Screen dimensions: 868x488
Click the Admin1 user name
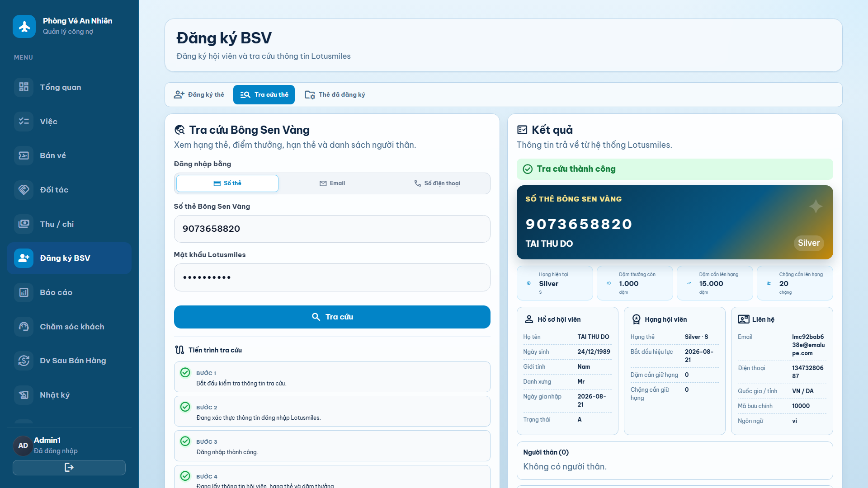coord(47,440)
